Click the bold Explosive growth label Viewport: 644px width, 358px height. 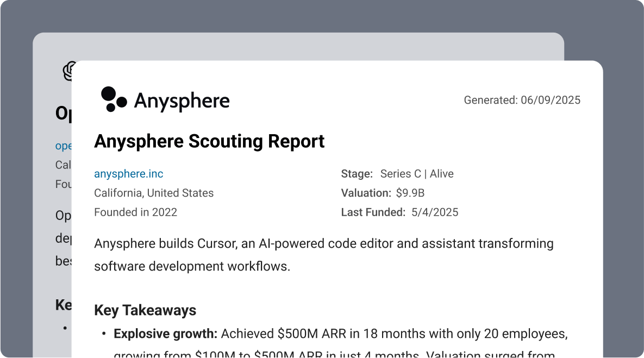pos(165,334)
